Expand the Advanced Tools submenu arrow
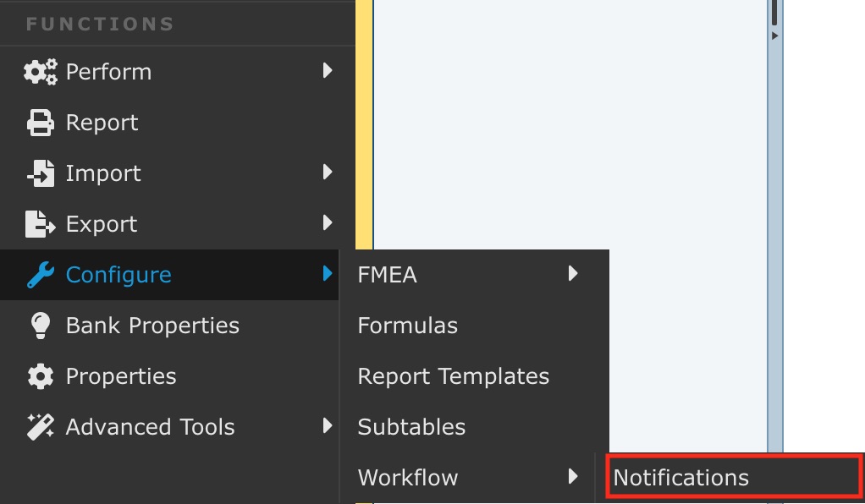This screenshot has height=504, width=865. [x=328, y=426]
